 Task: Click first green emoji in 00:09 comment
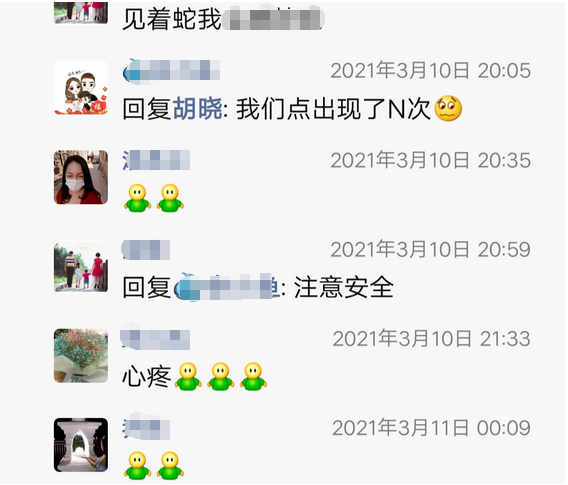137,465
